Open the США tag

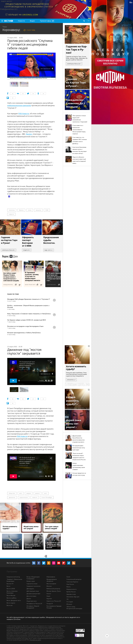click(x=47, y=210)
